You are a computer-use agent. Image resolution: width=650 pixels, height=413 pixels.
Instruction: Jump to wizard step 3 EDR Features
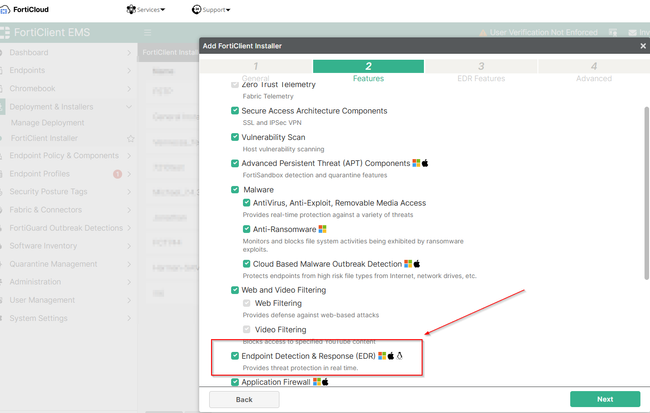(x=481, y=71)
